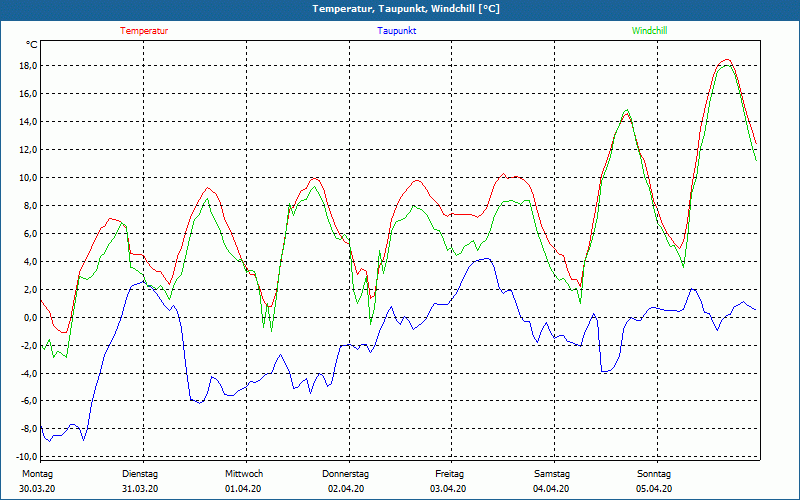Select the Mittwoch day label
Image resolution: width=800 pixels, height=500 pixels.
coord(244,474)
